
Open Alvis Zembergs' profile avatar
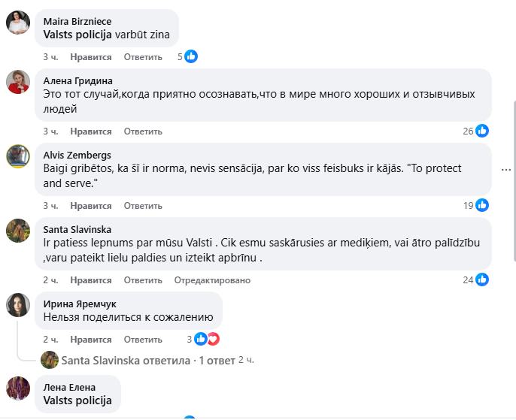tap(18, 156)
